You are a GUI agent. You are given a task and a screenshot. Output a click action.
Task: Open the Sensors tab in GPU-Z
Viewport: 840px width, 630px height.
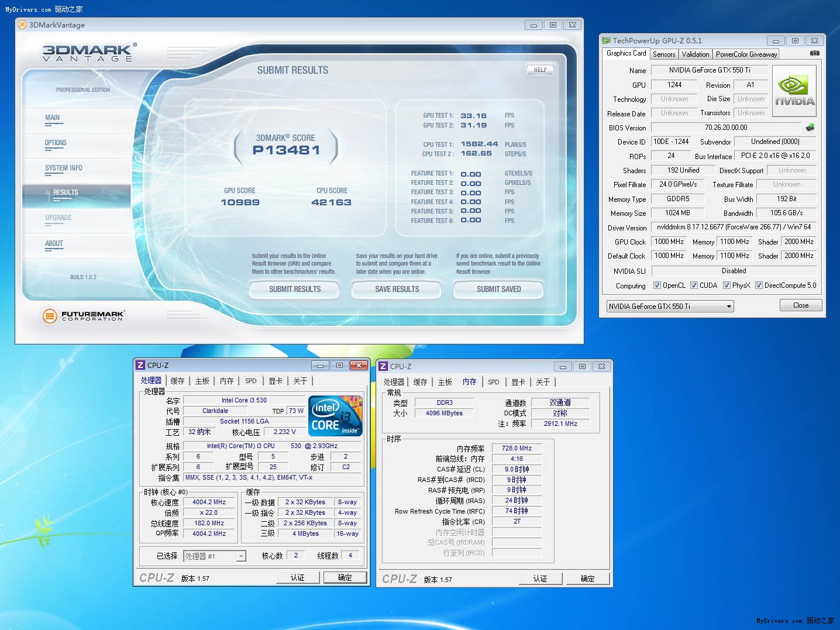[x=664, y=54]
